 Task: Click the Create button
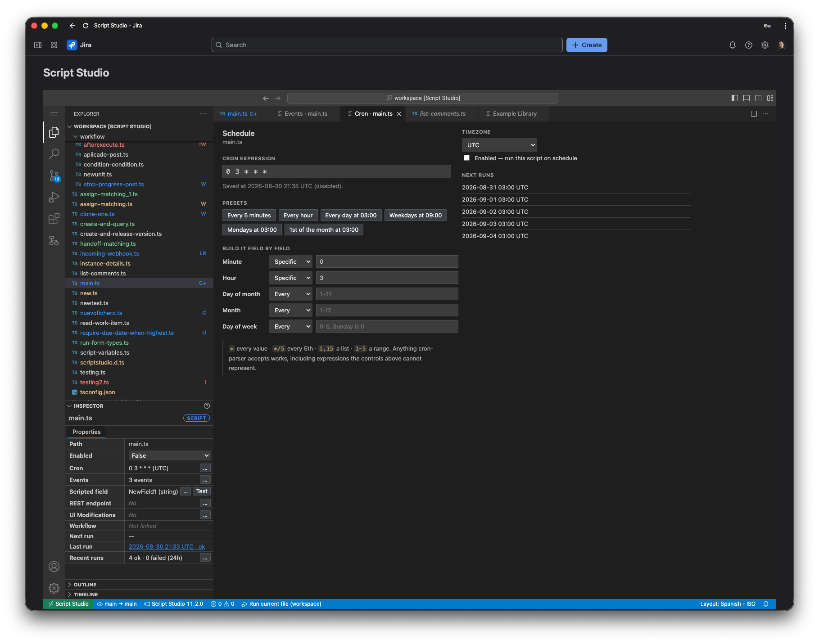pos(587,45)
